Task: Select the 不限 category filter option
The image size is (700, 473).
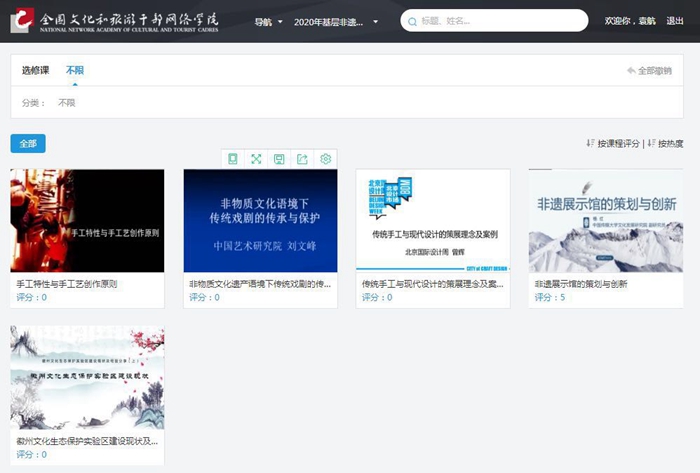Action: pos(66,102)
